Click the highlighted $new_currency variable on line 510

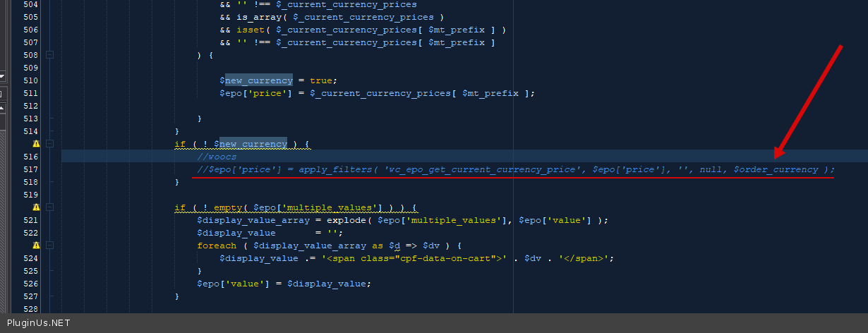pos(258,80)
